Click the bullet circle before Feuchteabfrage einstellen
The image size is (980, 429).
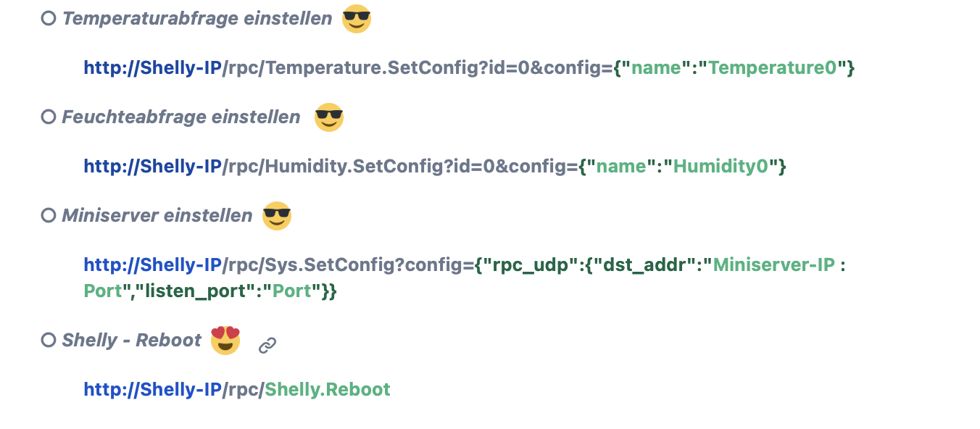click(x=49, y=117)
